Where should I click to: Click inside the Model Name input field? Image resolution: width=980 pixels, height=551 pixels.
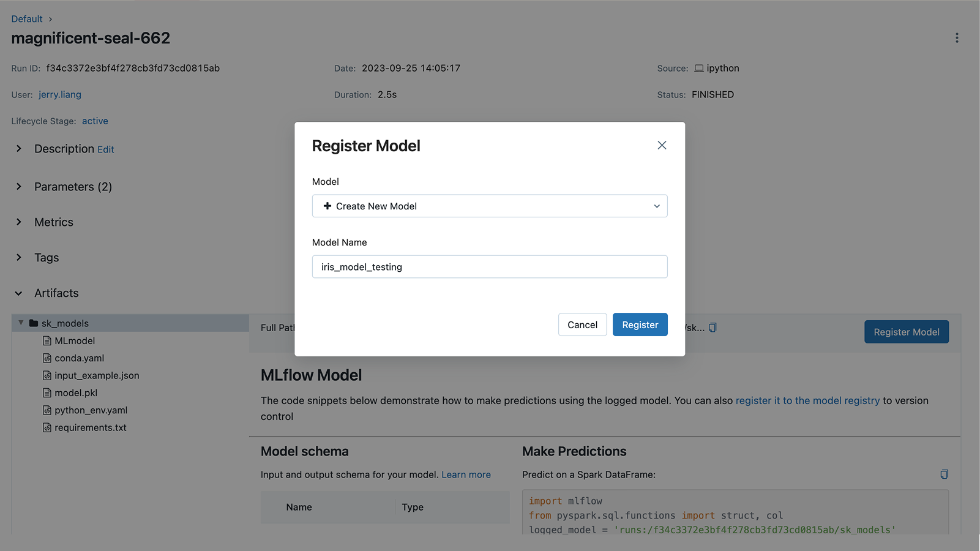click(x=489, y=266)
